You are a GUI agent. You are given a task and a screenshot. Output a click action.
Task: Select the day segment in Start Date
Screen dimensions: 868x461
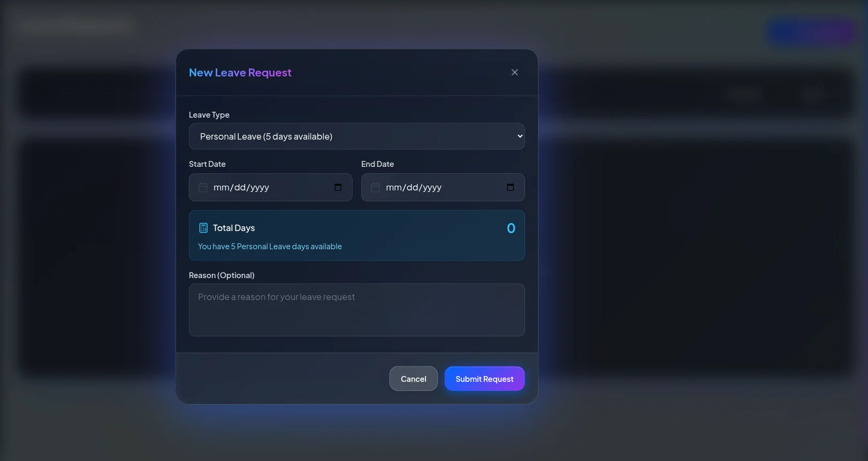tap(240, 187)
